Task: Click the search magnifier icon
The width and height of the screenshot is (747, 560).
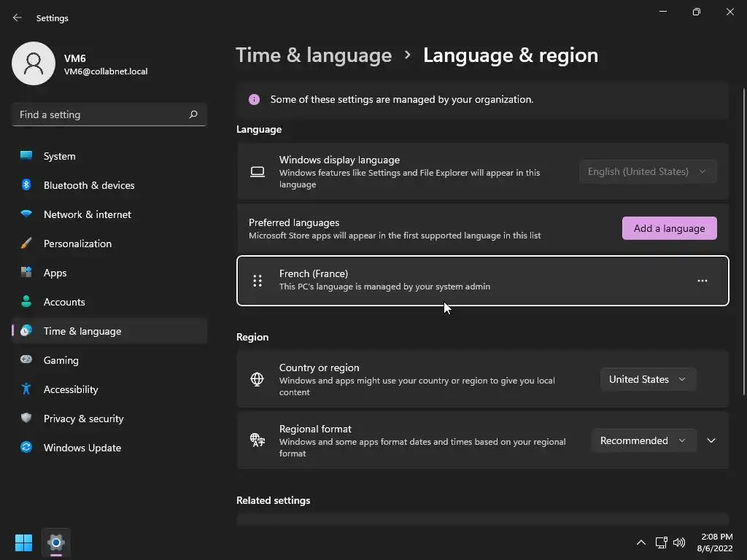Action: coord(193,114)
